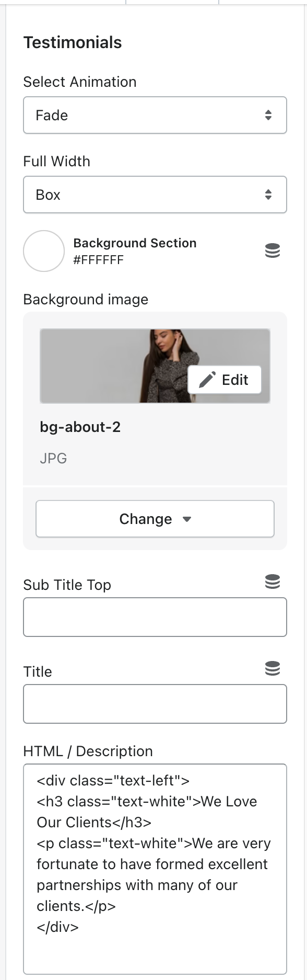Focus the Sub Title Top text field

(x=155, y=617)
